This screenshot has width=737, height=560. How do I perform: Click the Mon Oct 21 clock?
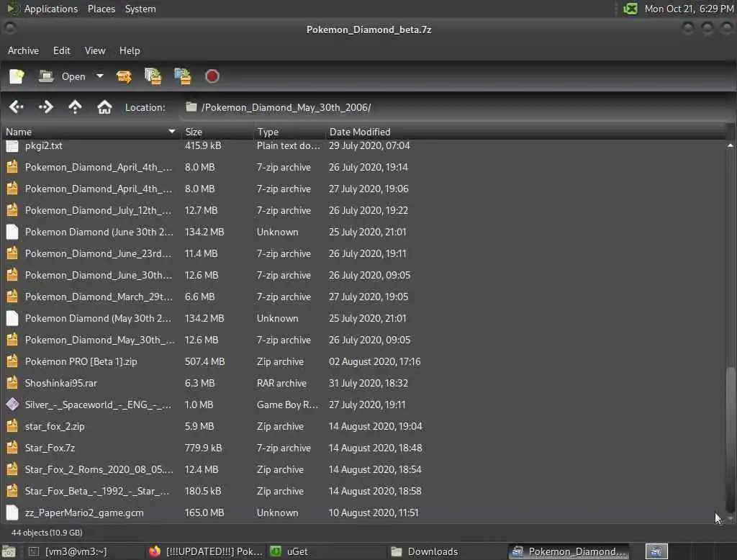click(x=689, y=9)
